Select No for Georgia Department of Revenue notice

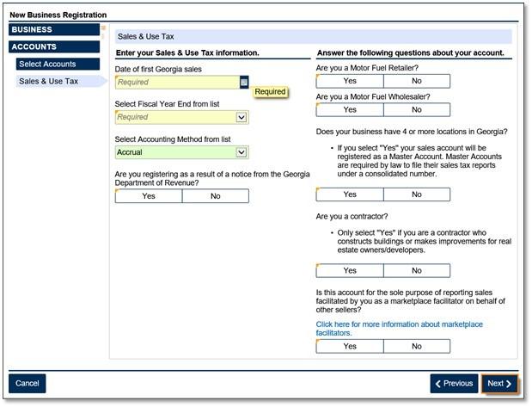pyautogui.click(x=215, y=196)
